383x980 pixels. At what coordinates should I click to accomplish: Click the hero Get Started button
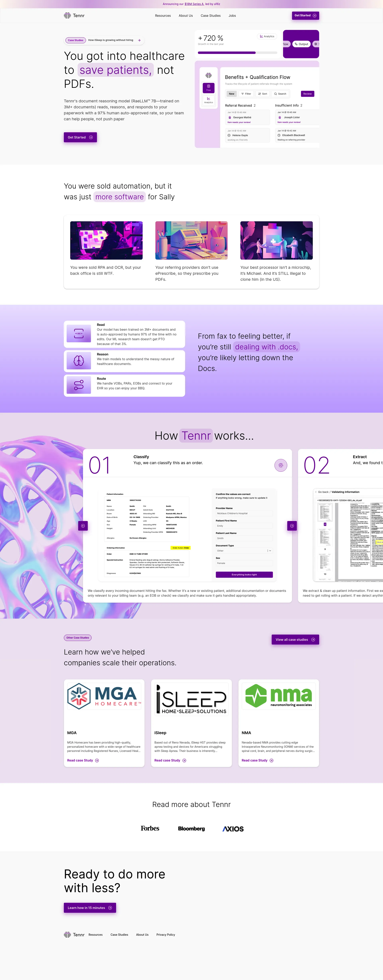tap(80, 137)
